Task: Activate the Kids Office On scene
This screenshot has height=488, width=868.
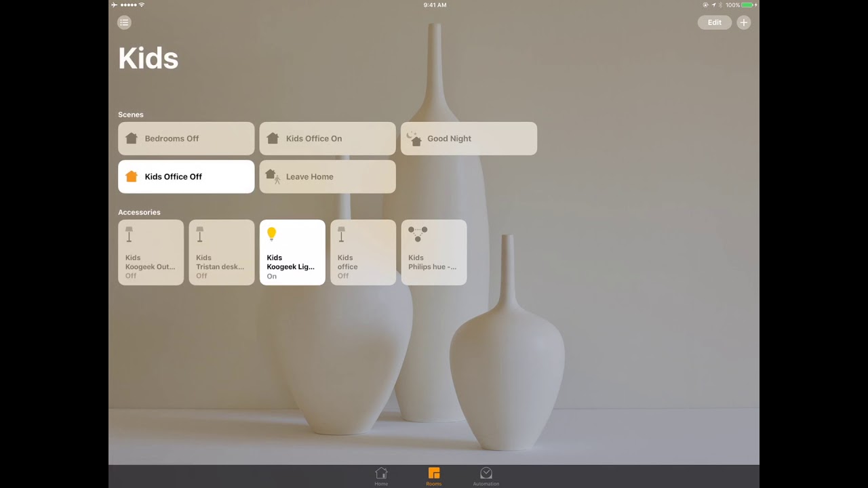Action: pos(328,138)
